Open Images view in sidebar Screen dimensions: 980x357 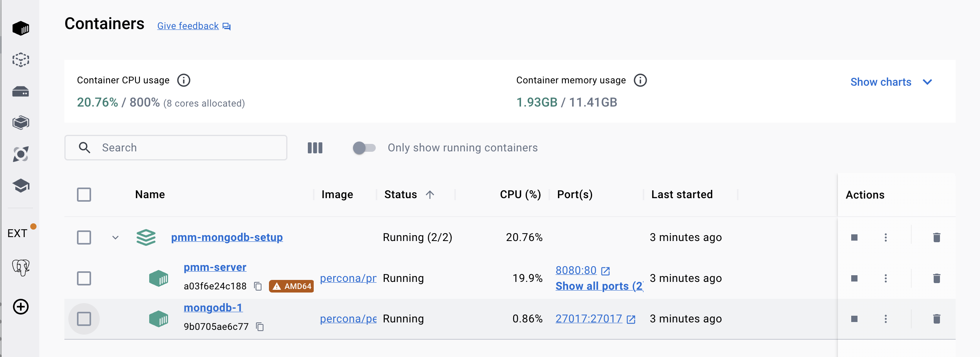(x=21, y=60)
